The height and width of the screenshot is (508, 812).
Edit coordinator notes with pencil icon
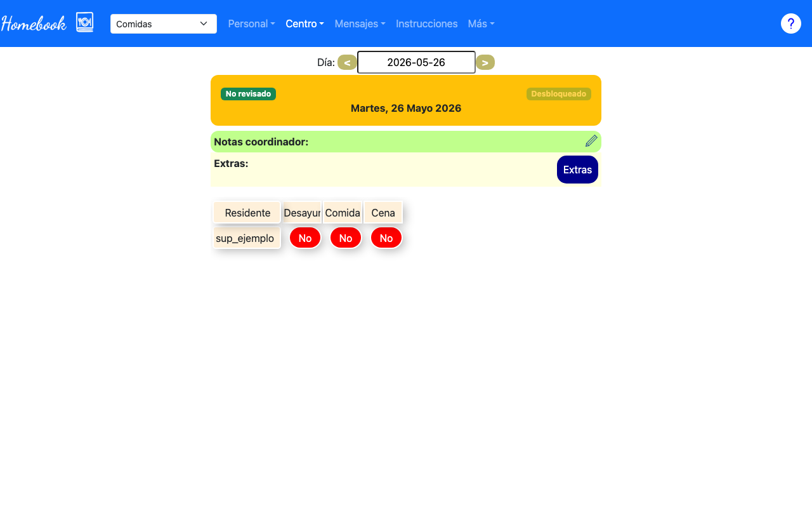tap(591, 141)
